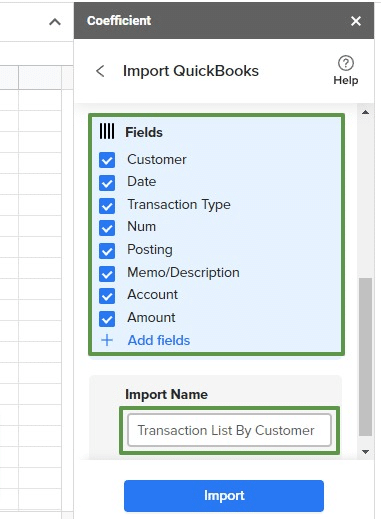Click the Amount field label
Viewport: 381px width, 519px height.
click(151, 317)
